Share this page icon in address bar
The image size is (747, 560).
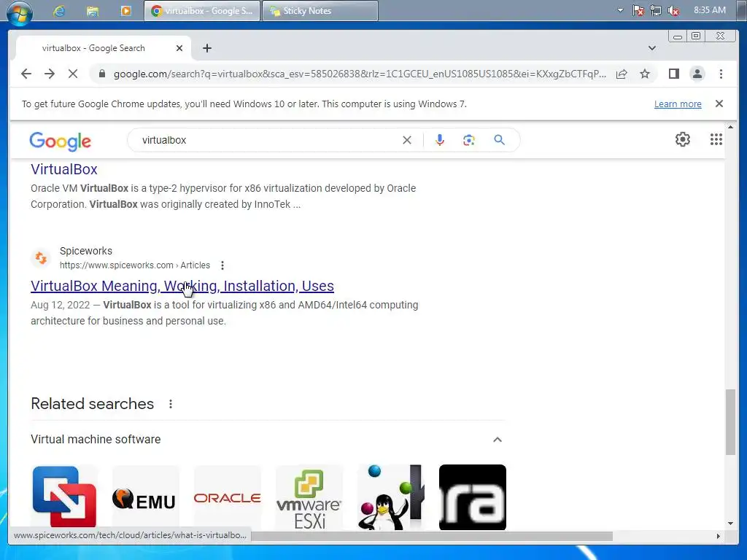point(622,74)
